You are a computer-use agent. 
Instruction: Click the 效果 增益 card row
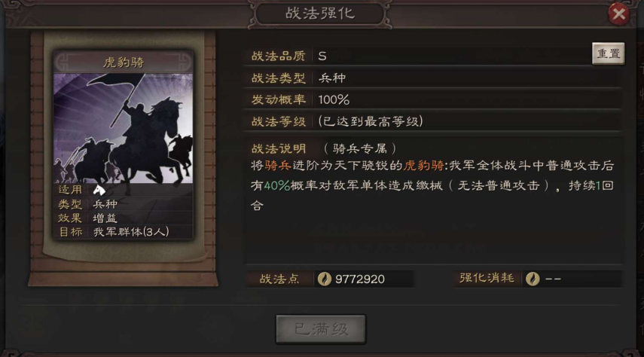pyautogui.click(x=124, y=218)
